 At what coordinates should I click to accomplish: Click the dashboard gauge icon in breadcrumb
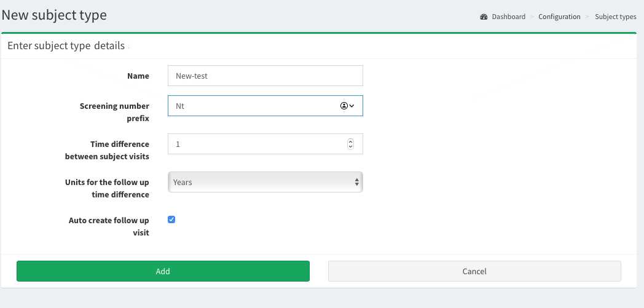484,17
